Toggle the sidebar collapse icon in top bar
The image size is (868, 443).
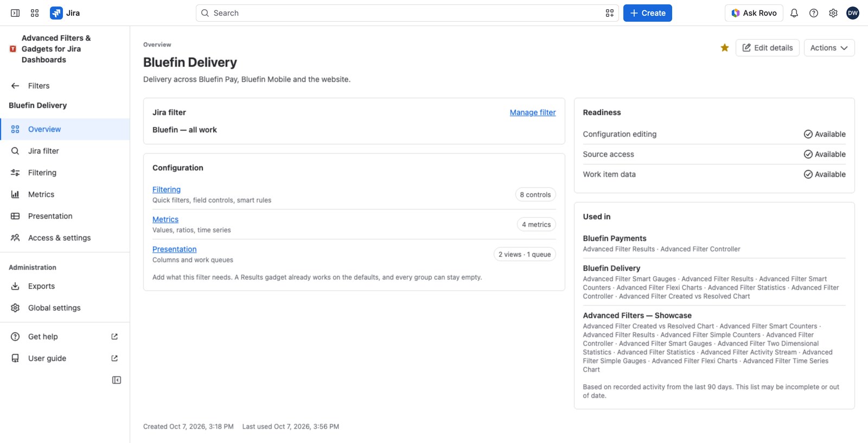15,13
